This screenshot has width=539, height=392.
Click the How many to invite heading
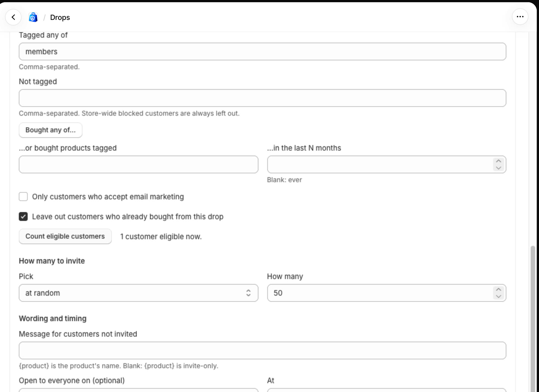click(52, 261)
